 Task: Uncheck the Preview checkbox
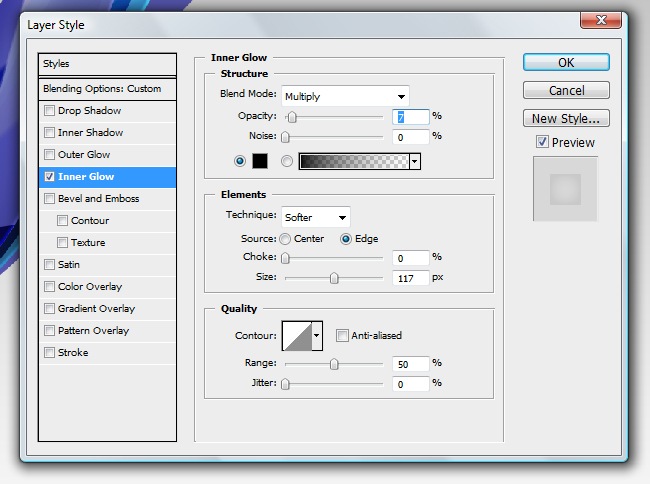(542, 142)
